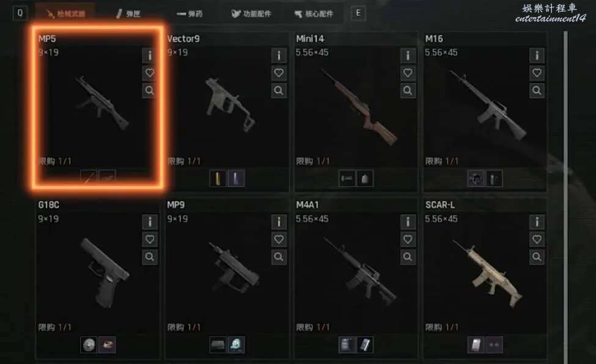Select the M4A1 weapon thumbnail
The image size is (596, 364).
tap(359, 272)
